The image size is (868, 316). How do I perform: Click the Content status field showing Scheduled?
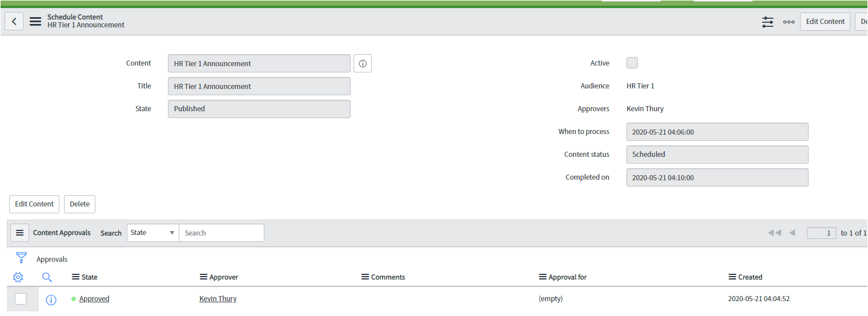tap(717, 155)
